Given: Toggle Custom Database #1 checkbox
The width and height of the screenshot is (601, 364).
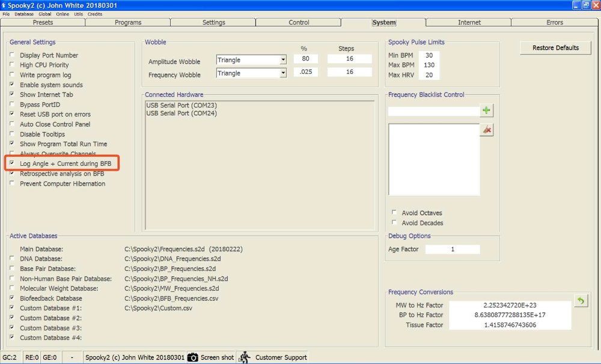Looking at the screenshot, I should click(x=12, y=308).
